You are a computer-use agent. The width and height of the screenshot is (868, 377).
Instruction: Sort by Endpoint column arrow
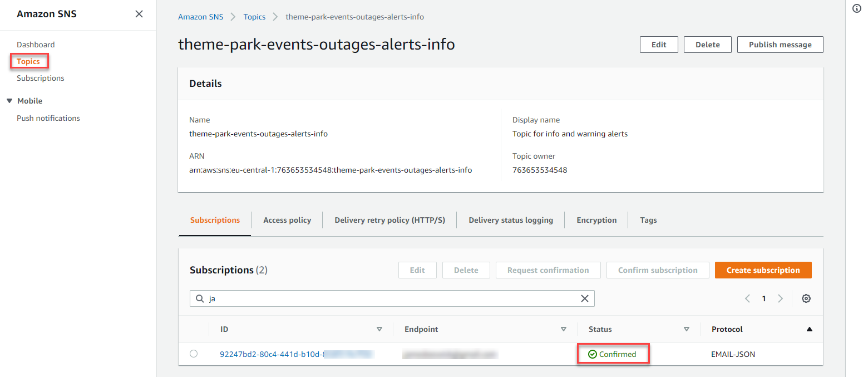(x=564, y=329)
